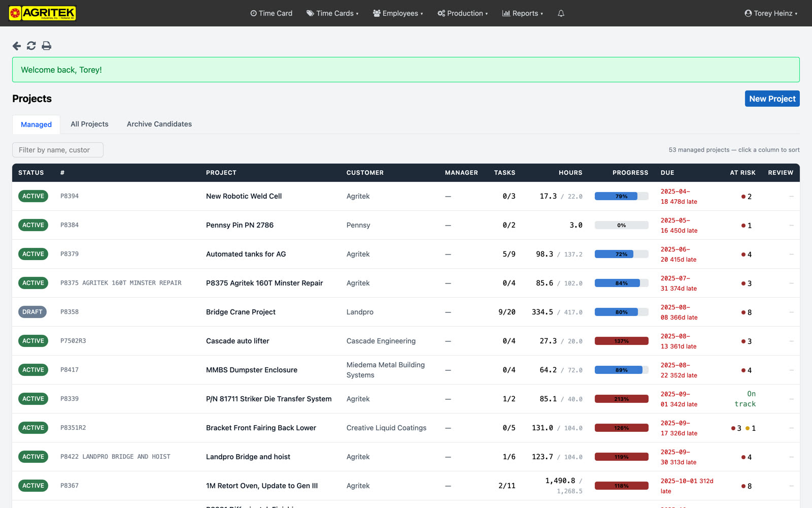812x508 pixels.
Task: Click the 79% progress bar for P8394
Action: coord(621,196)
